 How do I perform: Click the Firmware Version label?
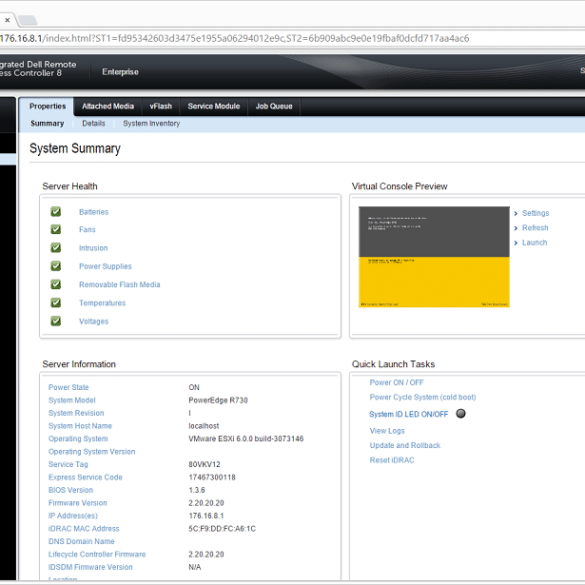point(78,503)
